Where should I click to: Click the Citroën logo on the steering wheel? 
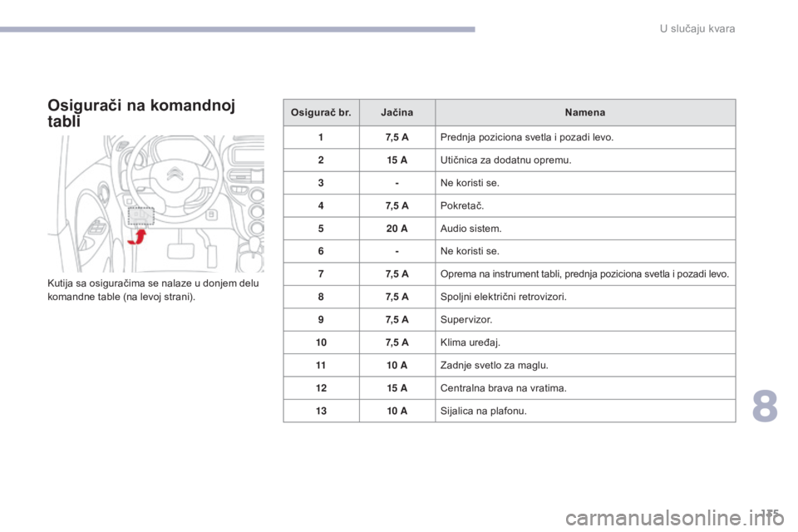point(175,175)
